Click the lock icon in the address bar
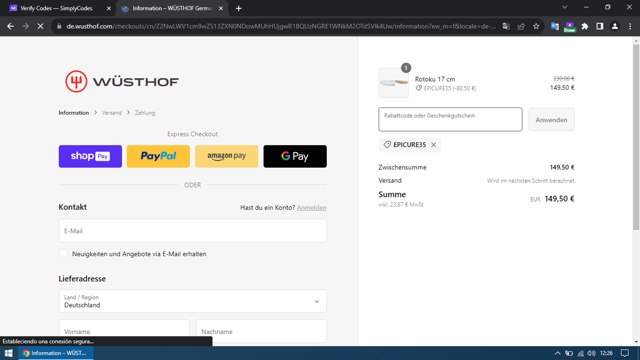The width and height of the screenshot is (640, 360). pos(59,26)
